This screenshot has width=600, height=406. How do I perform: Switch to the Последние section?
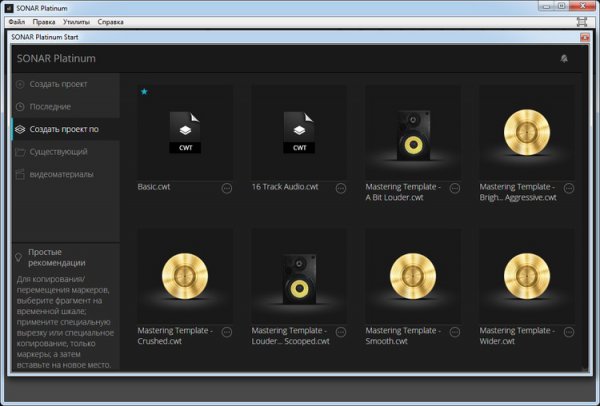coord(50,106)
